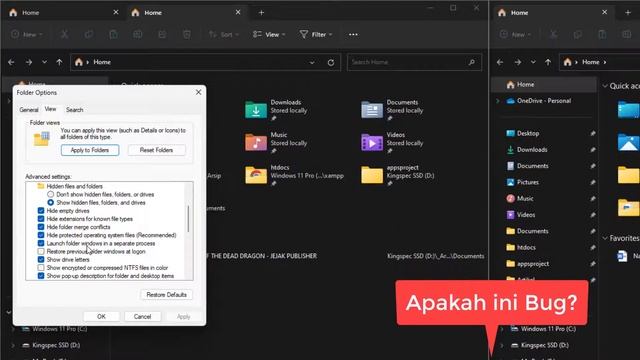Select the Home tab in right window

point(553,13)
